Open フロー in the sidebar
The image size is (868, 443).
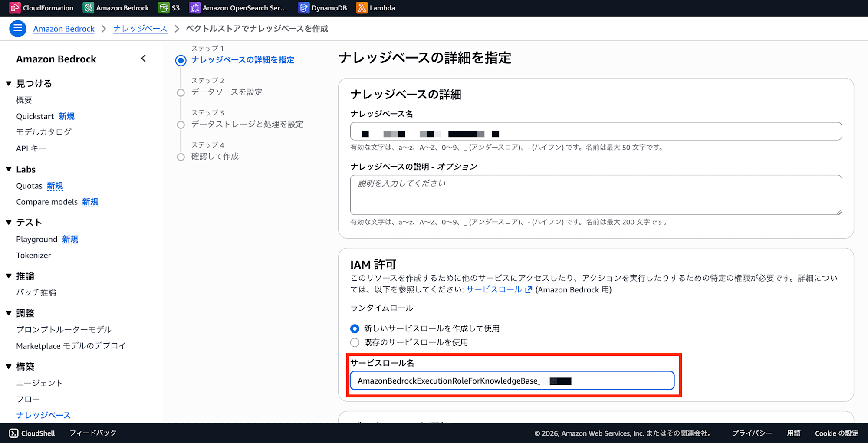(28, 399)
